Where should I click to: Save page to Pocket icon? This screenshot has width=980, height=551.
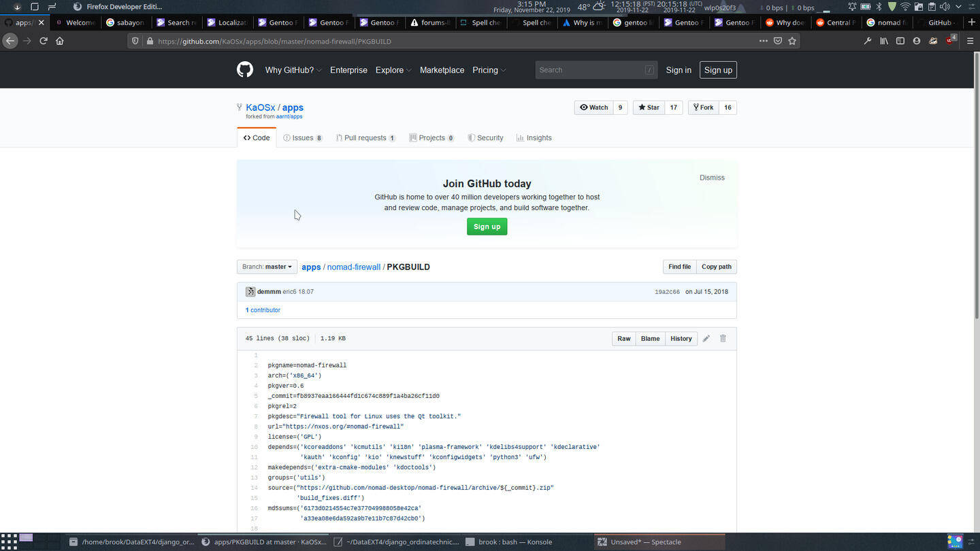[x=778, y=41]
